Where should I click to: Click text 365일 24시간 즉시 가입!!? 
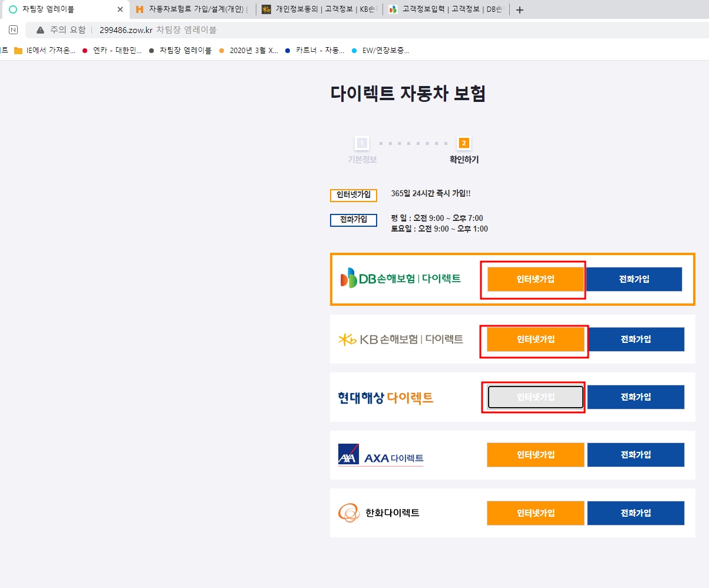431,193
